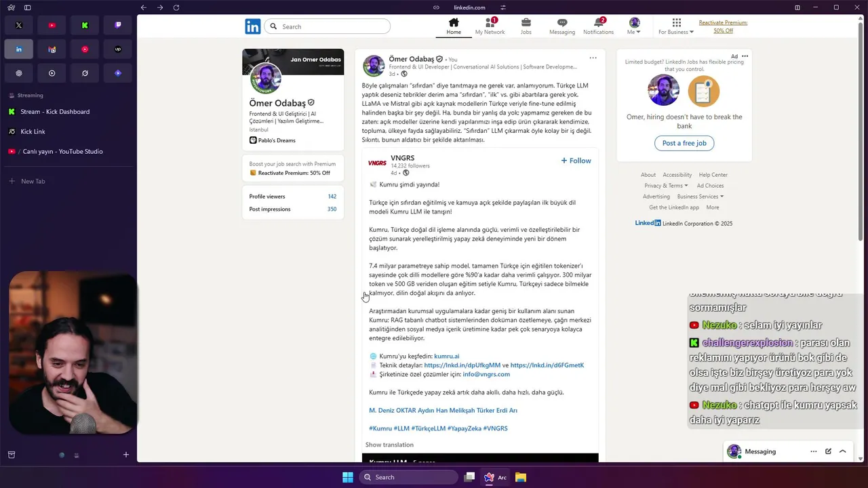Click Ad Choices footer link
Image resolution: width=868 pixels, height=488 pixels.
tap(710, 186)
